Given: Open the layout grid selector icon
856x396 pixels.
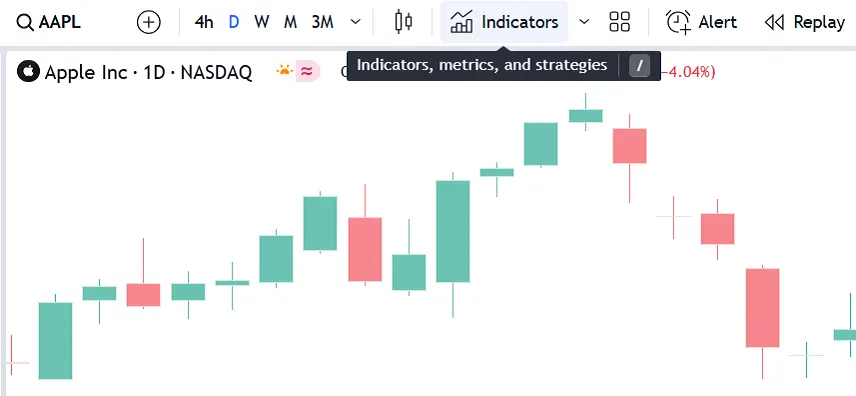Looking at the screenshot, I should 619,22.
